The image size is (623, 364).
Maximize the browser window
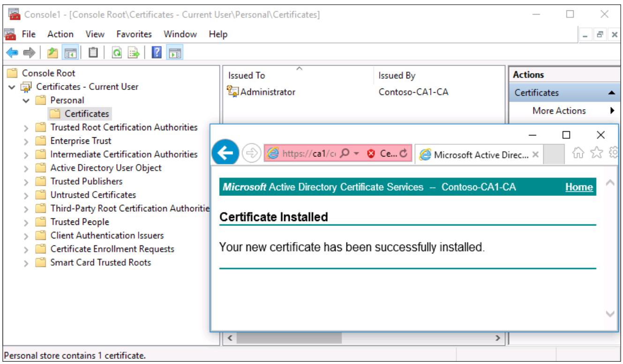coord(567,135)
